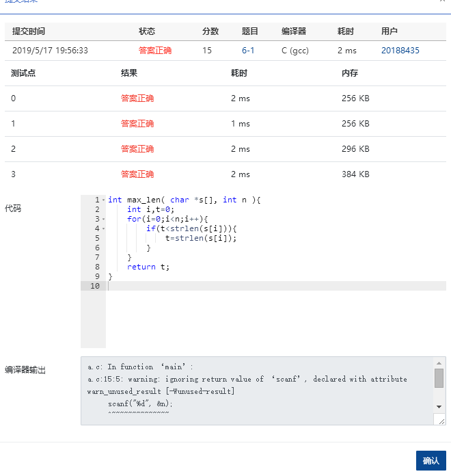
Task: Click the C (gcc) compiler cell
Action: pyautogui.click(x=295, y=51)
